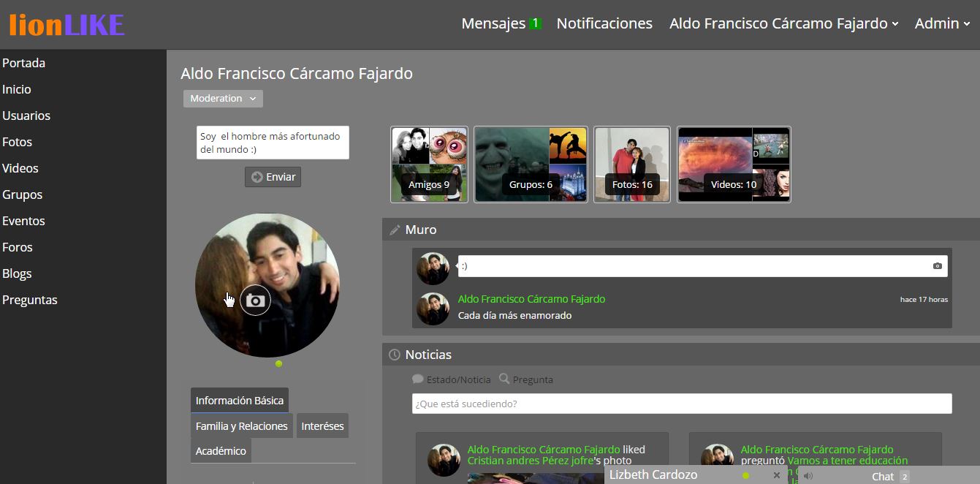Open Notificaciones in the top bar
Screen dimensions: 980x484
(x=604, y=23)
